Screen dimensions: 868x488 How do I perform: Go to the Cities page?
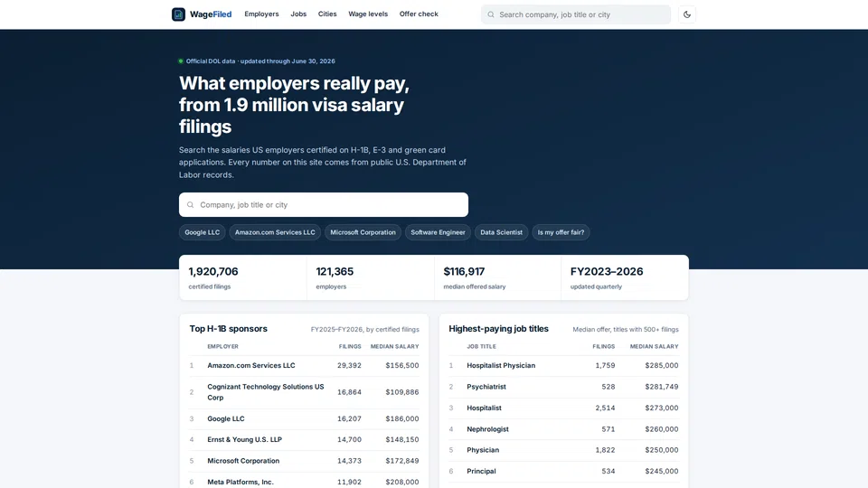[327, 14]
